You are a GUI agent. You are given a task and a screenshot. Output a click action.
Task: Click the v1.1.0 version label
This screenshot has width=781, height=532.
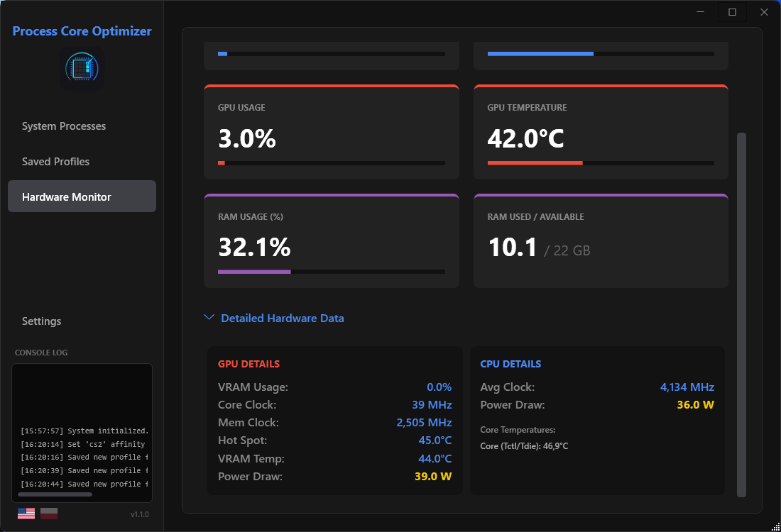pyautogui.click(x=139, y=514)
